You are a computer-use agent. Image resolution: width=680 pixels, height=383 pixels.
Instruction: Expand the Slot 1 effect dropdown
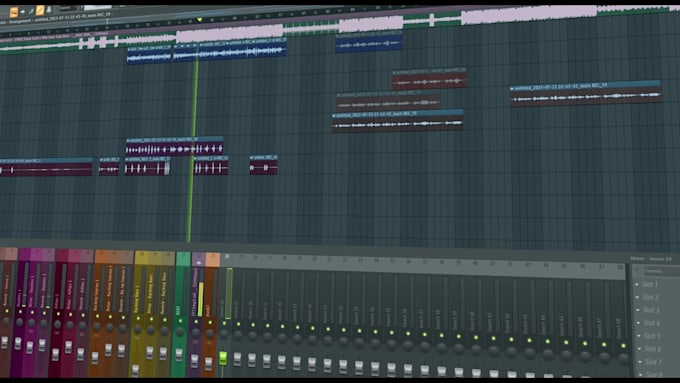tap(637, 285)
